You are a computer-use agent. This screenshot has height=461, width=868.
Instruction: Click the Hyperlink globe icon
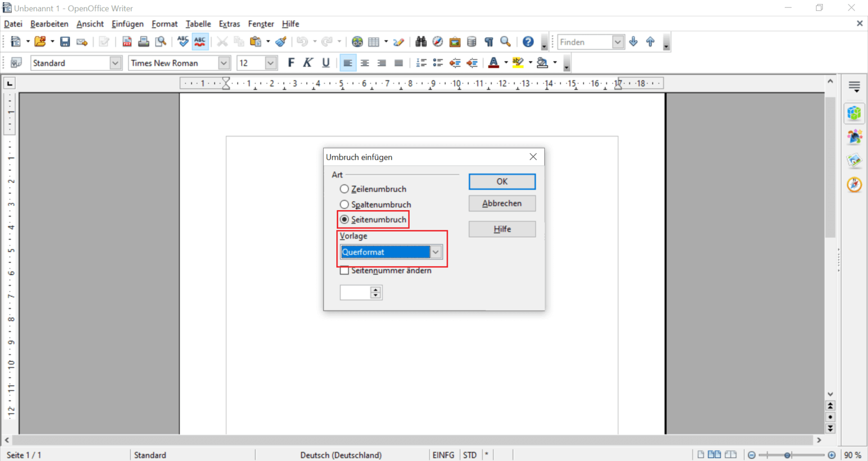[x=357, y=42]
